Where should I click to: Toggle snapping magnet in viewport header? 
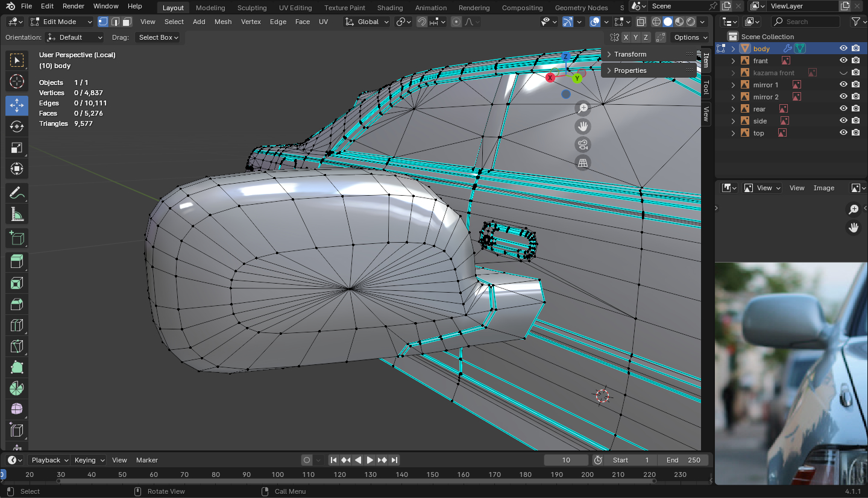click(x=422, y=22)
